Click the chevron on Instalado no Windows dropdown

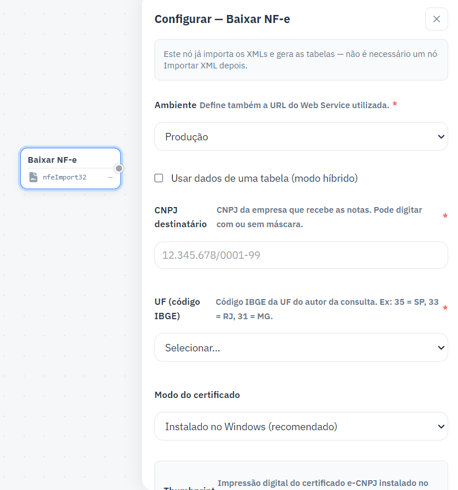coord(441,426)
